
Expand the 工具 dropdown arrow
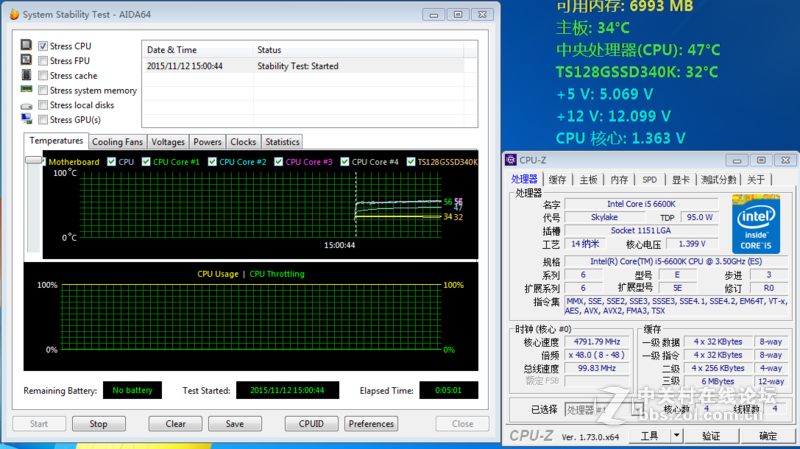[676, 436]
